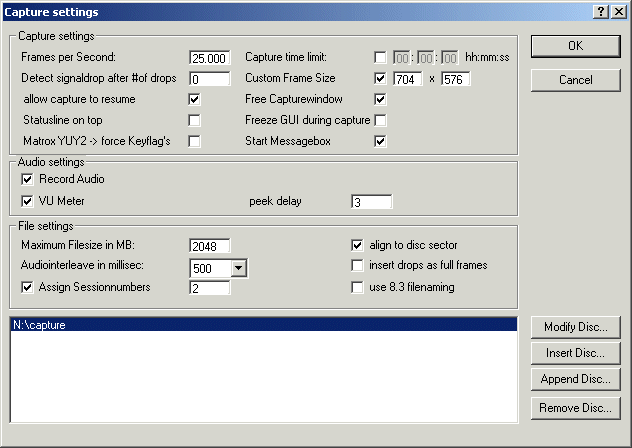Enable Matrox YUY2 force Keyflag's checkbox

(x=194, y=141)
